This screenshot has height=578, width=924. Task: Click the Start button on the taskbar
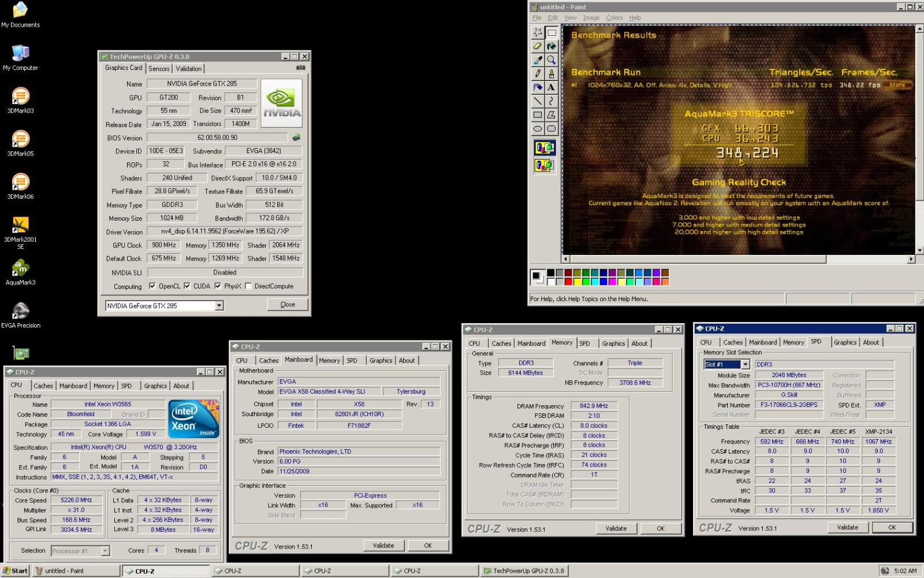(x=16, y=570)
